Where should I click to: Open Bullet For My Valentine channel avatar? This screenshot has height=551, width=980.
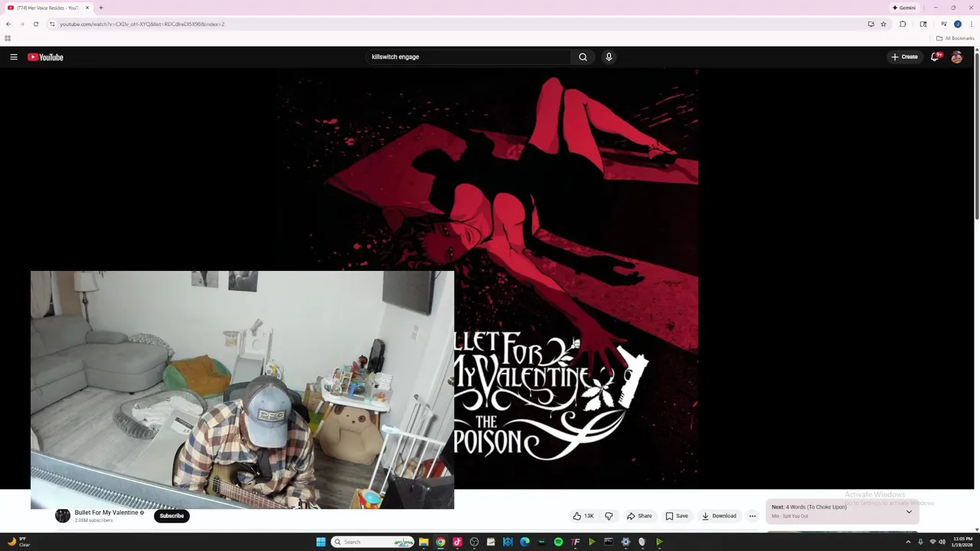click(63, 516)
